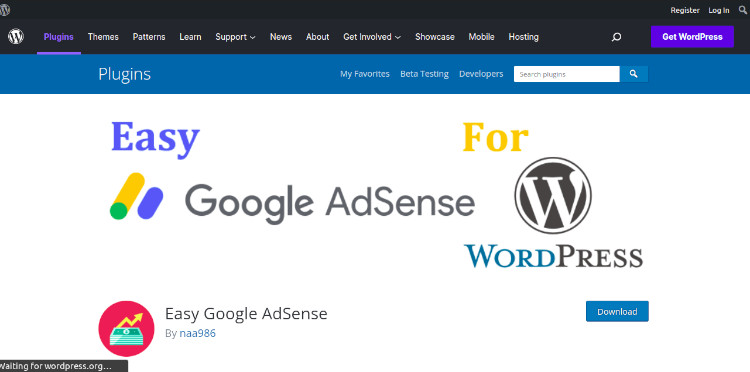Open the My Favorites link
The height and width of the screenshot is (372, 750).
[364, 74]
